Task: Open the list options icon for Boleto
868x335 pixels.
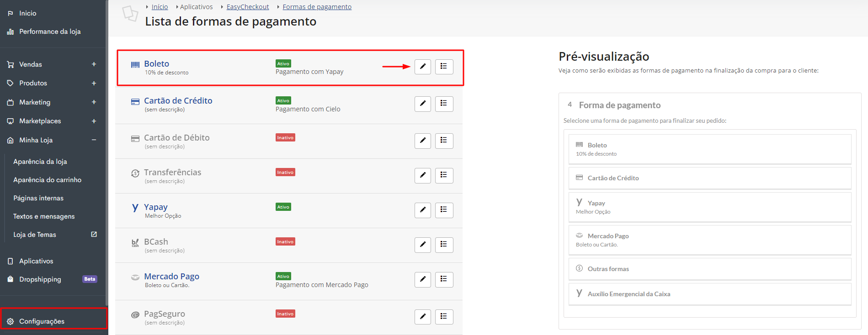Action: point(444,67)
